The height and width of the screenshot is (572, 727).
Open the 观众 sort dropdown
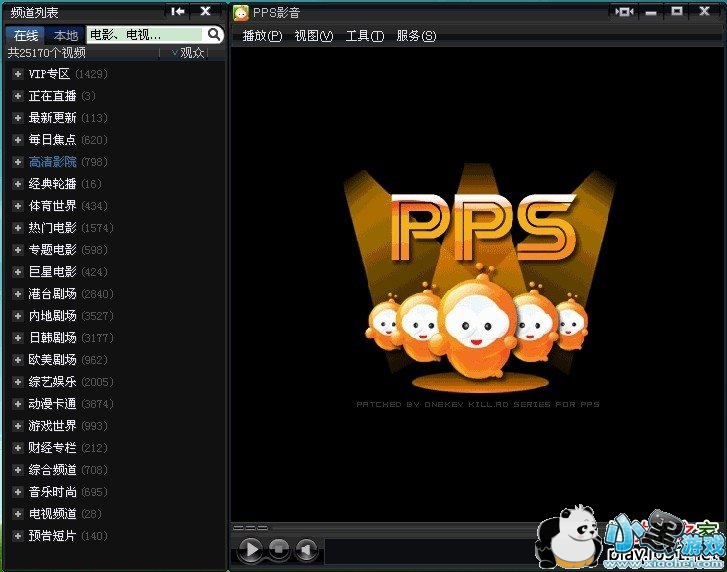(188, 53)
